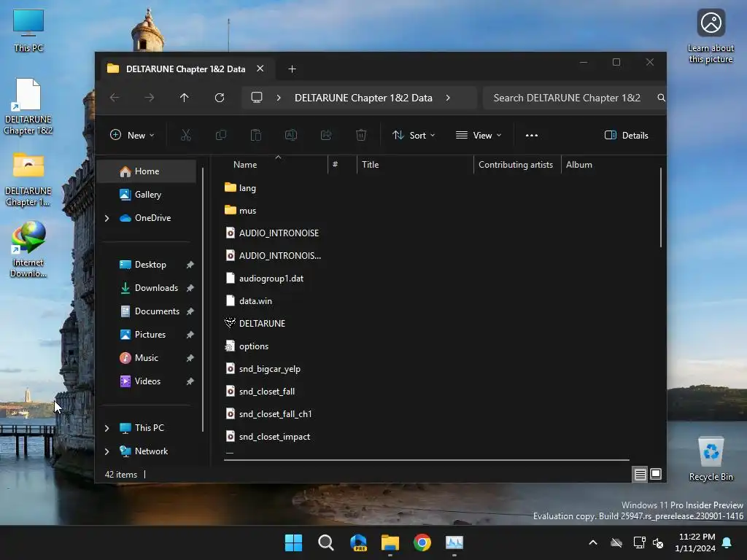This screenshot has height=560, width=747.
Task: Select the options settings file
Action: point(247,346)
